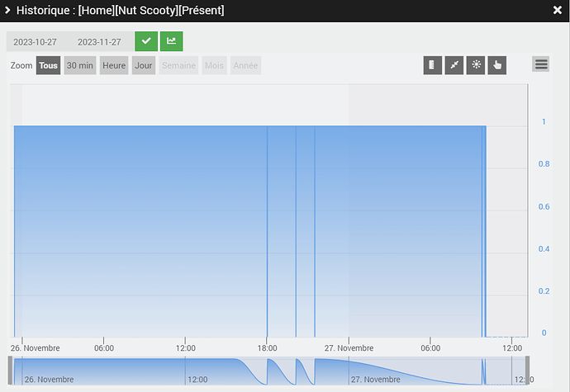Click the Année zoom button
The image size is (570, 392).
pos(245,65)
